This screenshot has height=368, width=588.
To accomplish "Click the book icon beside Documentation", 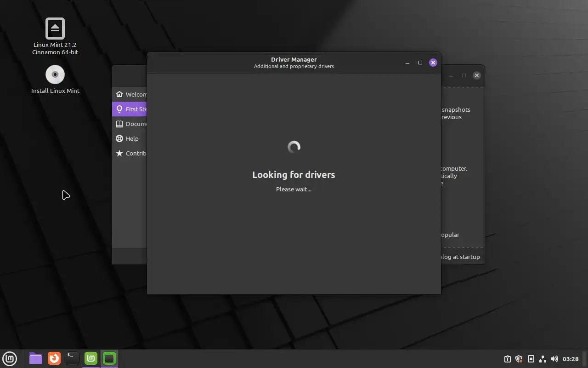I will tap(119, 124).
